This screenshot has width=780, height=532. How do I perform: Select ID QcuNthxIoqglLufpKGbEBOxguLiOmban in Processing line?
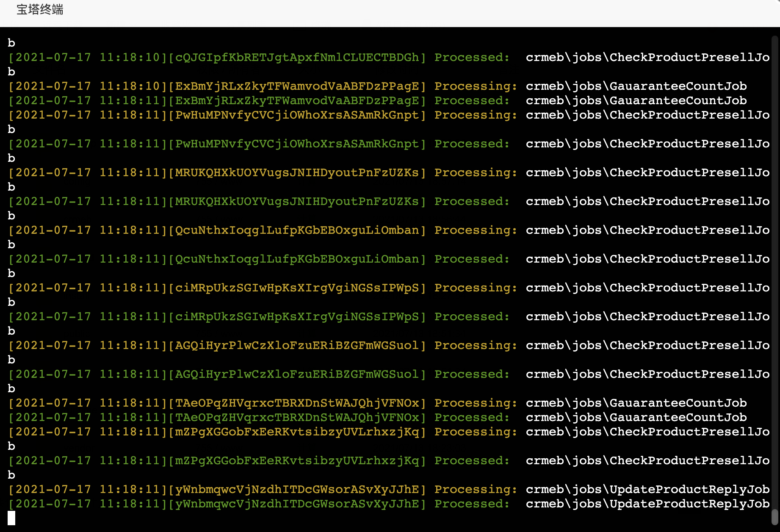tap(297, 230)
